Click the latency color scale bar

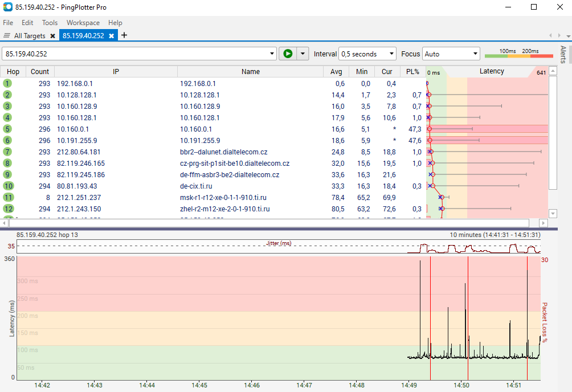click(x=518, y=56)
